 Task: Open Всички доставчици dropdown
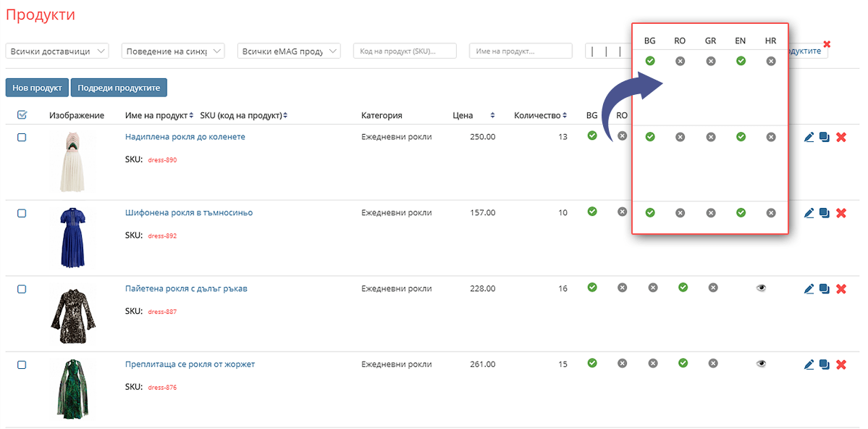pos(57,51)
